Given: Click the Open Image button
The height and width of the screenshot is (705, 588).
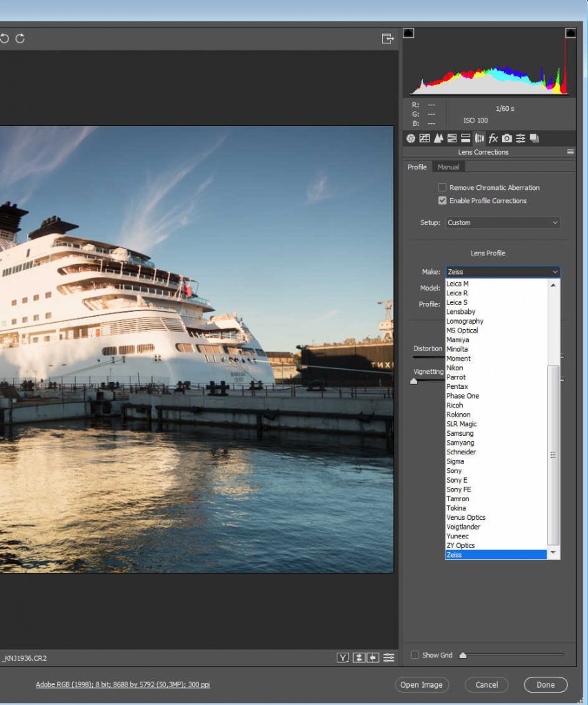Looking at the screenshot, I should 422,684.
